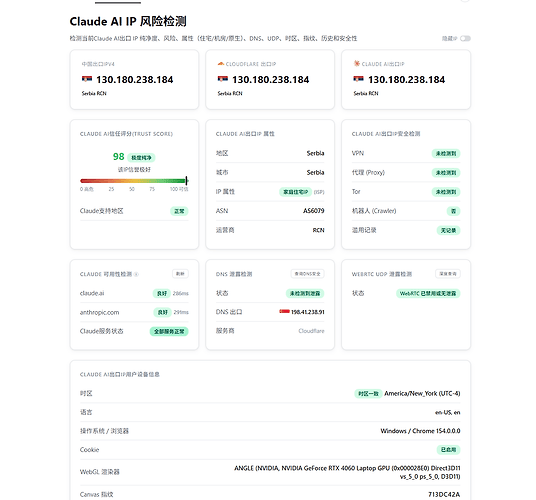
Task: Click the small refresh button in Claude availability card
Action: pos(180,274)
